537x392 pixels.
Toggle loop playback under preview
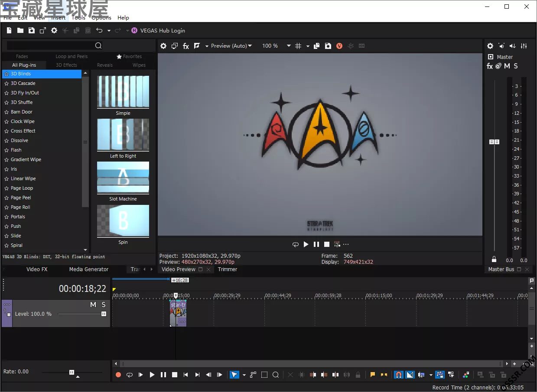[296, 244]
